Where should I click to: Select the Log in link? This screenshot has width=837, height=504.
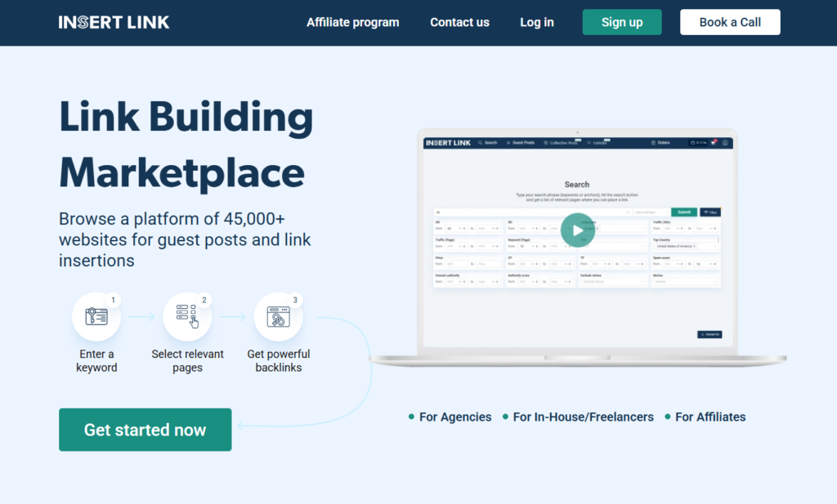[536, 23]
